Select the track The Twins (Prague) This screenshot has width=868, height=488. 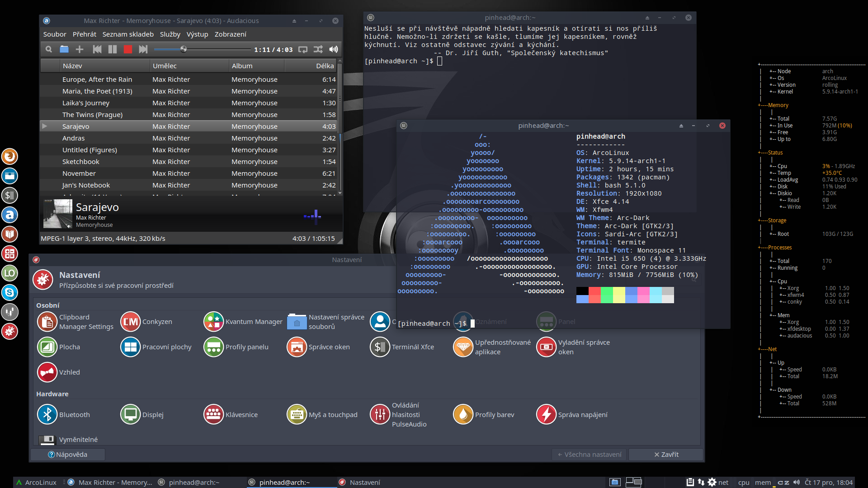[x=189, y=115]
